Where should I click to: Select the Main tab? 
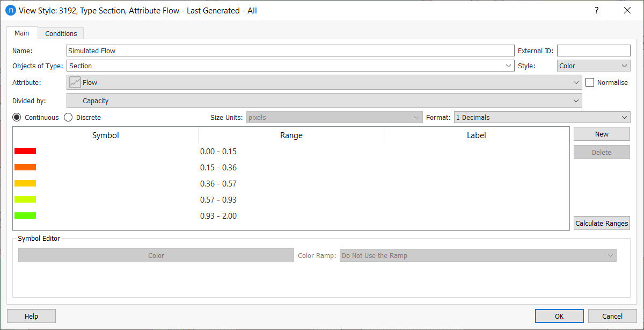[x=22, y=33]
